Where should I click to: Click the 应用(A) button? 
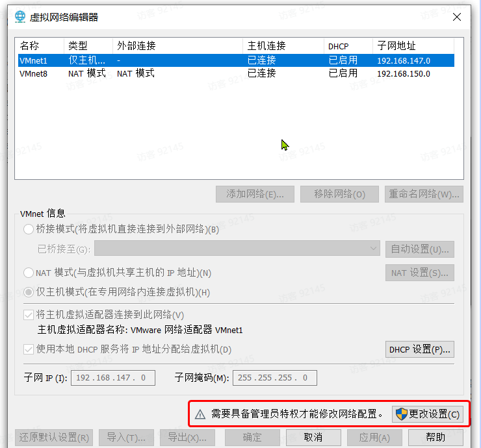click(374, 438)
